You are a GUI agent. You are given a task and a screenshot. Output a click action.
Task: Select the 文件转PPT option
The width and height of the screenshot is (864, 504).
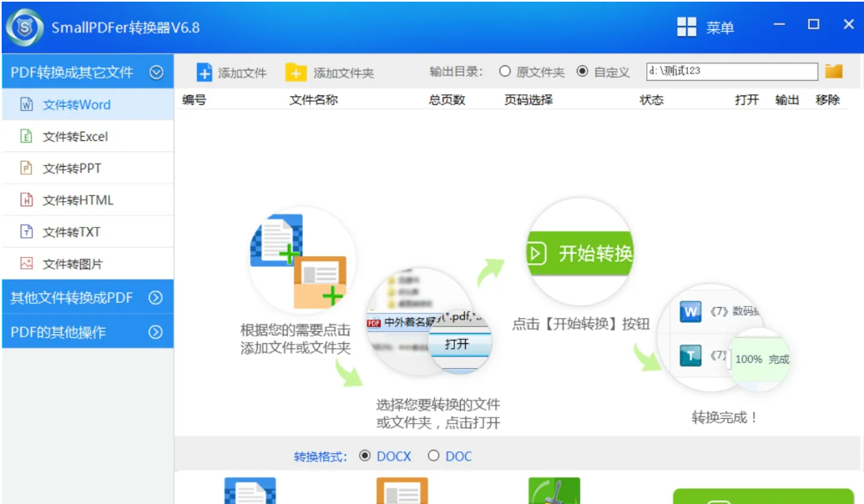tap(88, 168)
